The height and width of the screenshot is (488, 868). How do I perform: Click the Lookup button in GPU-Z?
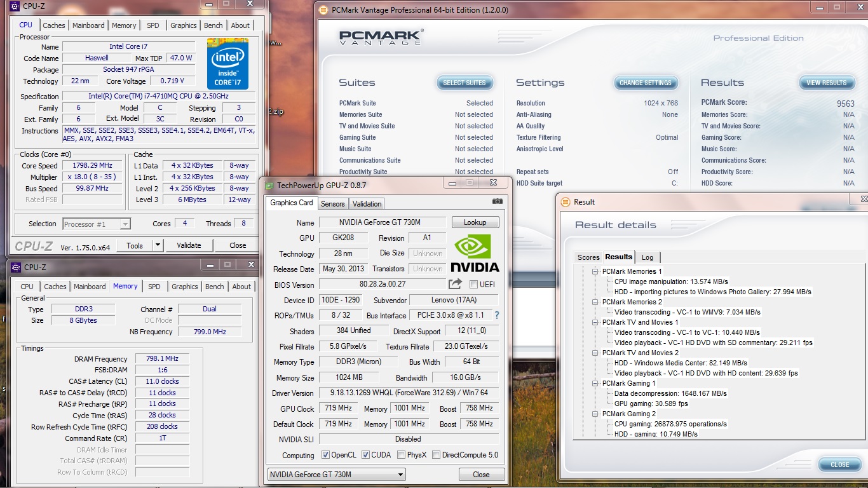(475, 222)
